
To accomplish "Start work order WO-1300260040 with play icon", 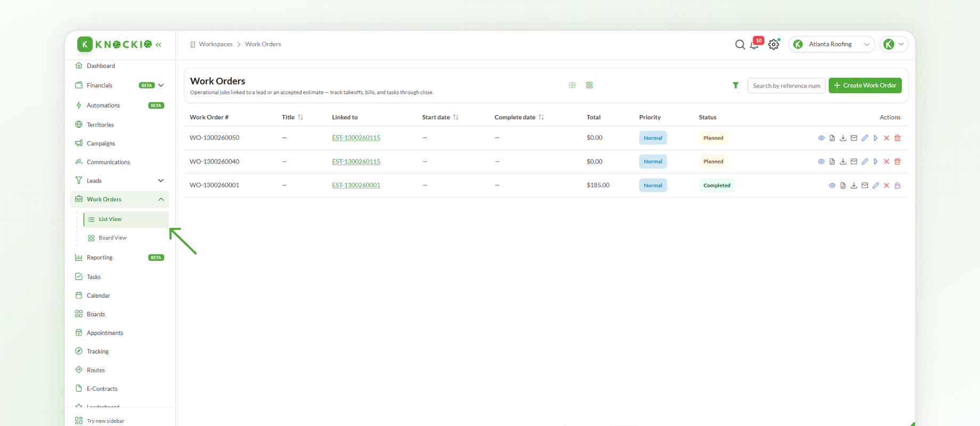I will tap(876, 161).
